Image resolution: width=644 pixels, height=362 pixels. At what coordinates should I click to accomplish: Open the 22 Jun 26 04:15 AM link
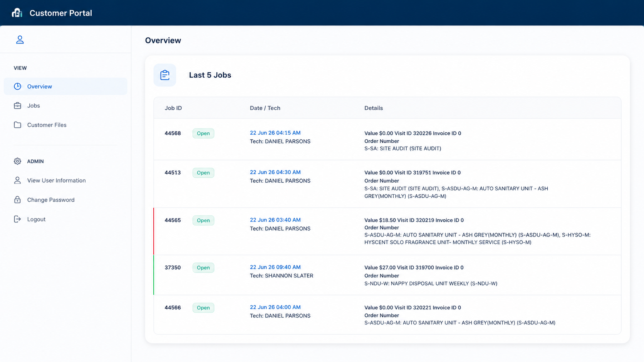(x=275, y=133)
